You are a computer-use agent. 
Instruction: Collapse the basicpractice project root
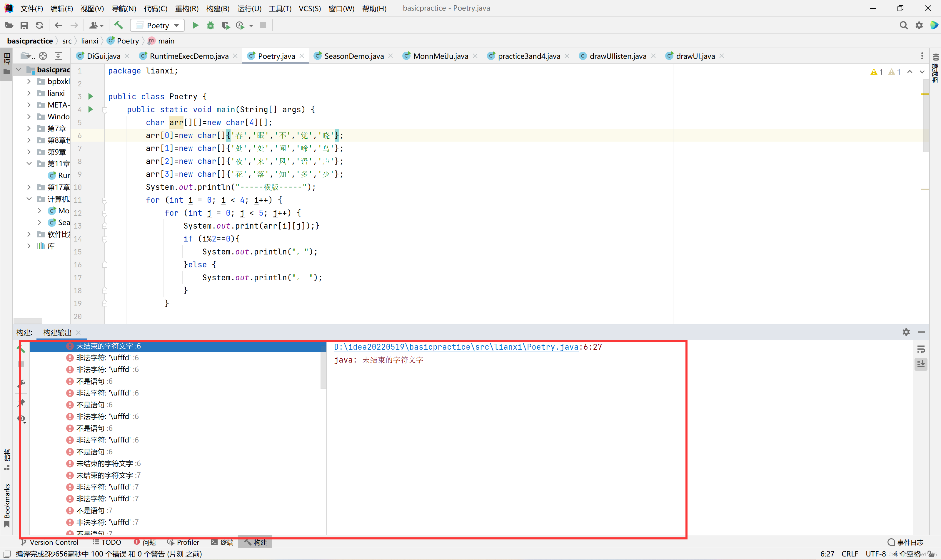pyautogui.click(x=19, y=69)
